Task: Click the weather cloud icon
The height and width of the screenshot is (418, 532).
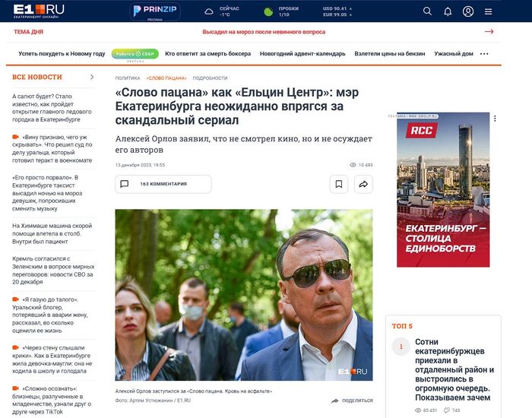Action: (209, 12)
